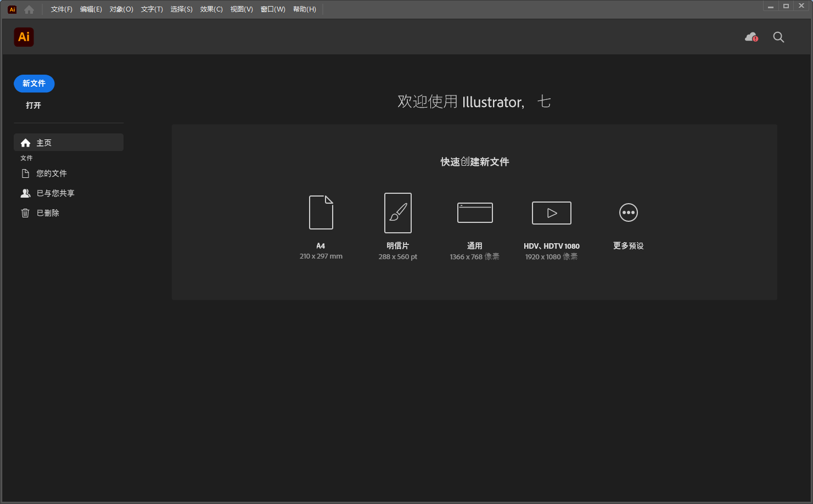Open the 效果(C) menu

coord(211,9)
